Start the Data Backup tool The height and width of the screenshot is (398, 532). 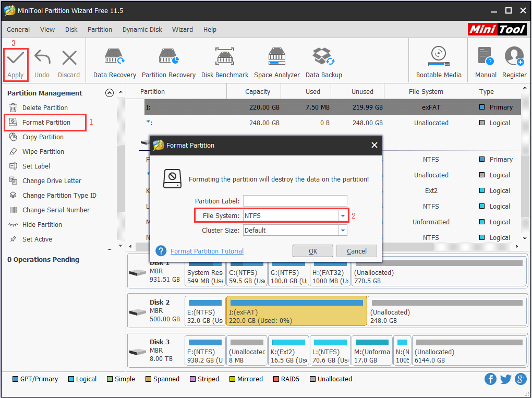[323, 61]
